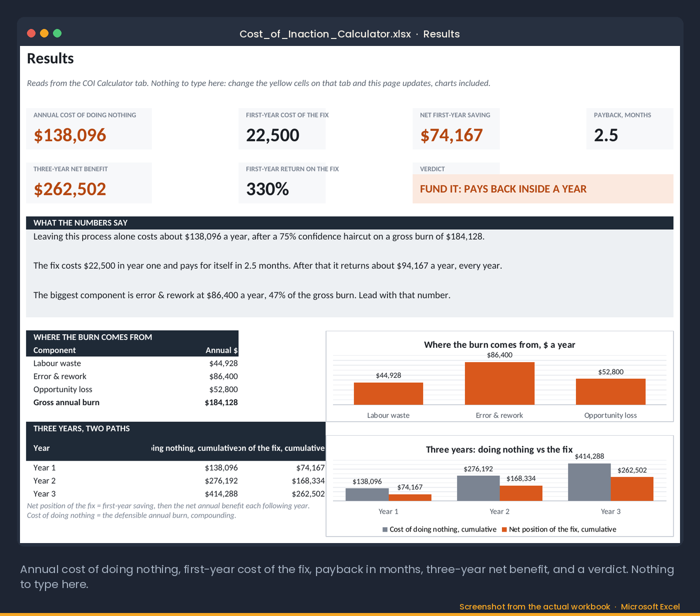Viewport: 700px width, 616px height.
Task: Click the orange Year 2 bar in the chart
Action: (521, 493)
